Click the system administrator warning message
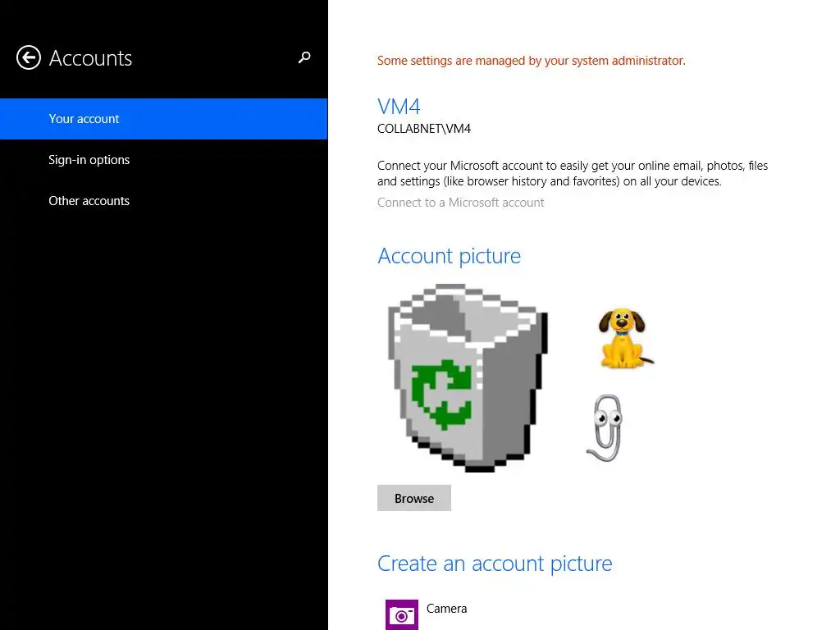 coord(531,61)
